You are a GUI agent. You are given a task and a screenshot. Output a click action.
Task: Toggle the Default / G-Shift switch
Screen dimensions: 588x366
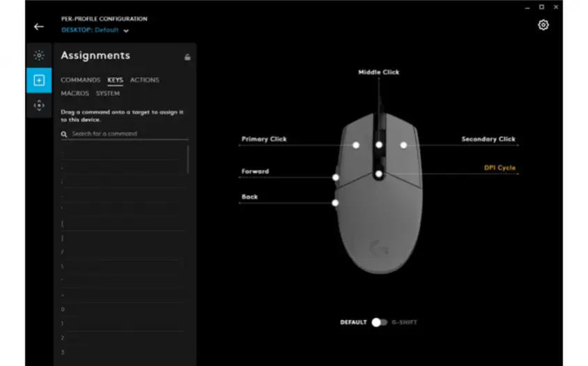click(x=379, y=322)
